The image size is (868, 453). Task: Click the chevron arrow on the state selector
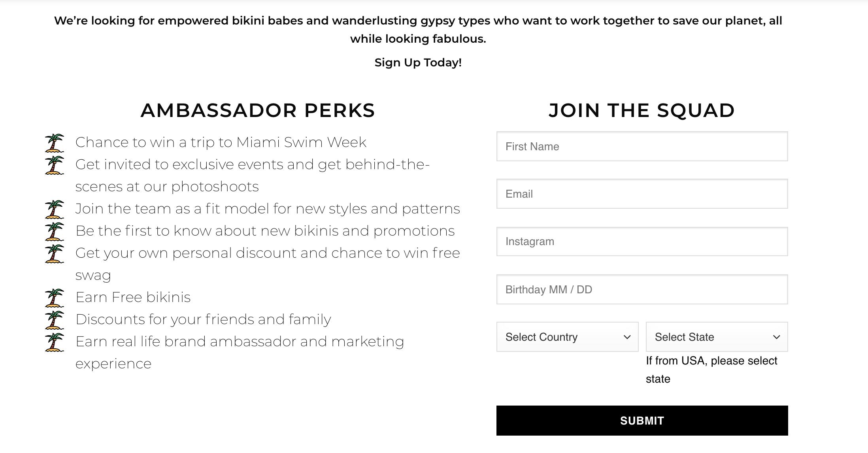click(x=776, y=337)
